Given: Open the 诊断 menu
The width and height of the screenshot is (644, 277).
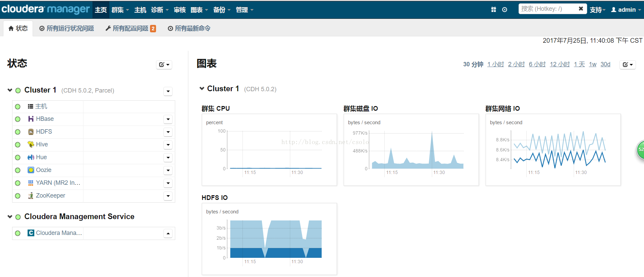Looking at the screenshot, I should tap(160, 10).
